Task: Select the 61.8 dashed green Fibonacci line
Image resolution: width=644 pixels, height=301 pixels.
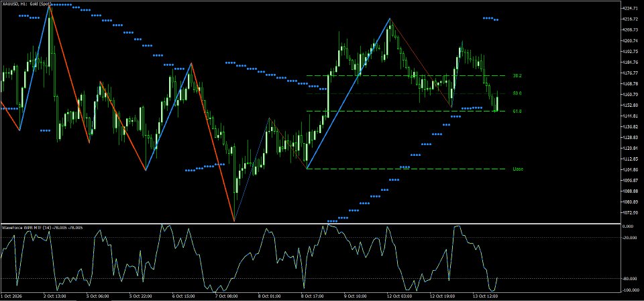Action: click(x=405, y=112)
